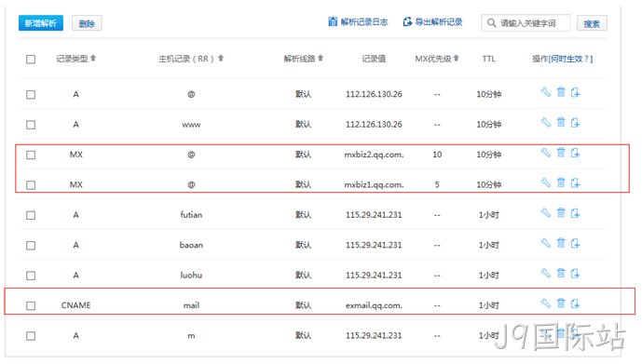Image resolution: width=642 pixels, height=364 pixels.
Task: Document-plus icon in mxbiz1.qq.com. row
Action: tap(575, 182)
